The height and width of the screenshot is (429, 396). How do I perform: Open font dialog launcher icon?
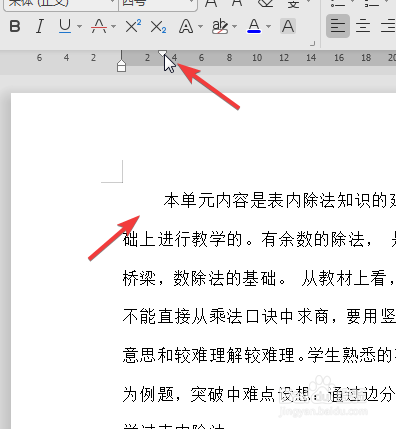(x=312, y=44)
